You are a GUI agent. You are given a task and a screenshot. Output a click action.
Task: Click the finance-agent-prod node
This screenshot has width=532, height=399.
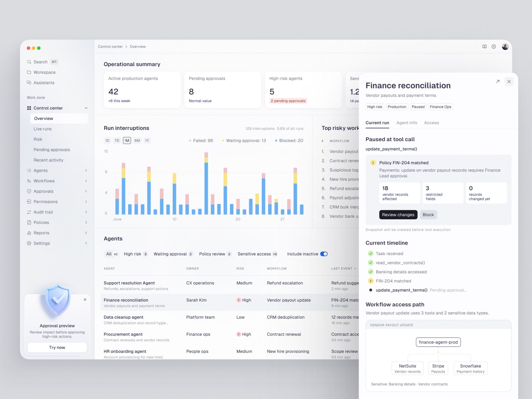[x=438, y=342]
